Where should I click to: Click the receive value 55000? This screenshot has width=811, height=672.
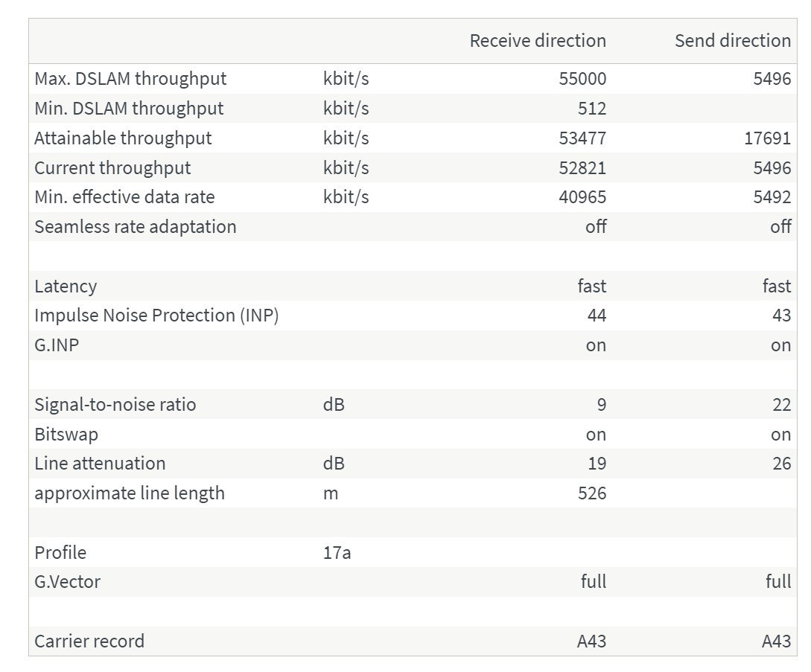point(582,79)
